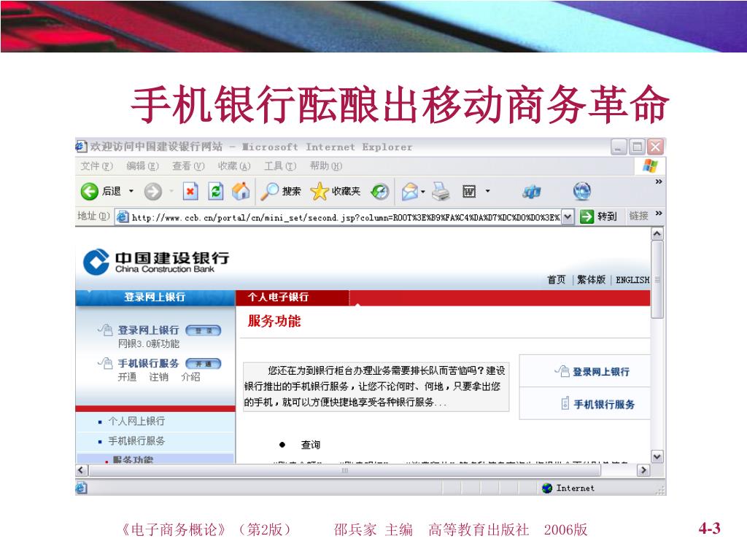The height and width of the screenshot is (560, 747).
Task: Click the vertical scrollbar down arrow
Action: (657, 457)
